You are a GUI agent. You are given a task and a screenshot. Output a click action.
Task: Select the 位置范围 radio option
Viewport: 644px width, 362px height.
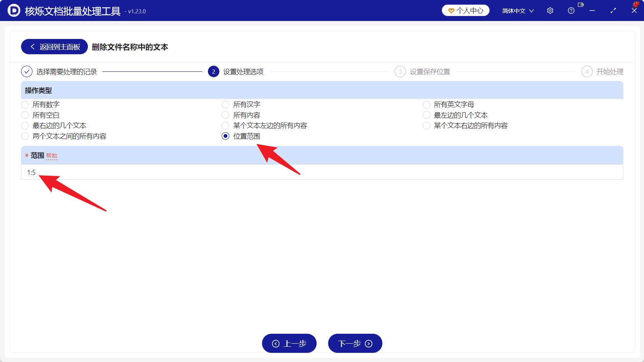[x=241, y=136]
